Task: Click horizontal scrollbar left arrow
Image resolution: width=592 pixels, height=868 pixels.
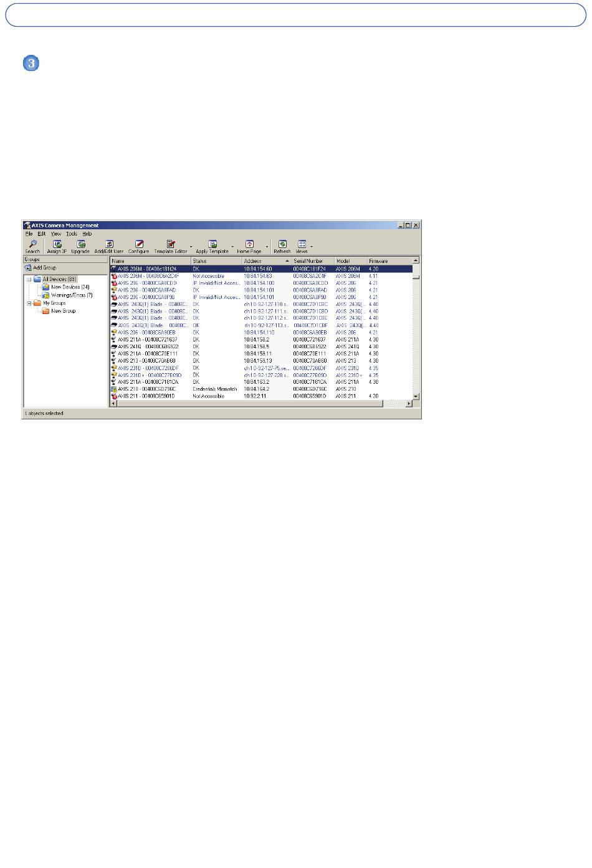Action: tap(113, 404)
